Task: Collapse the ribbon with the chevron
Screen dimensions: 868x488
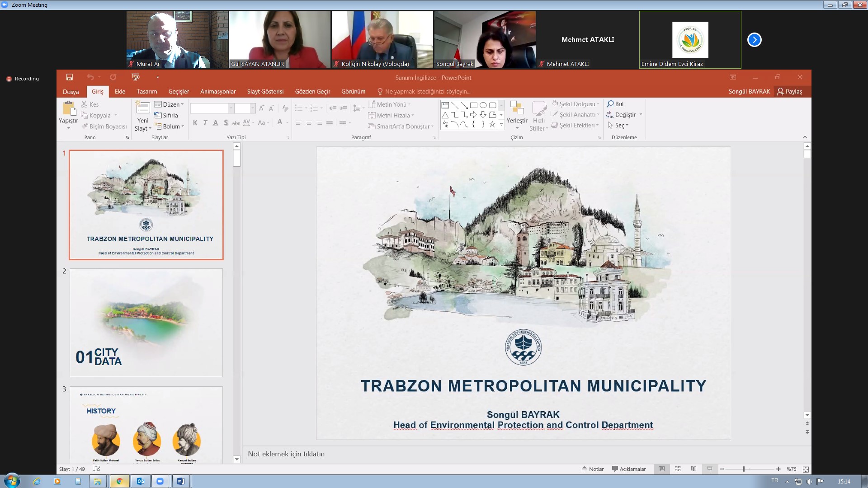Action: (x=805, y=137)
